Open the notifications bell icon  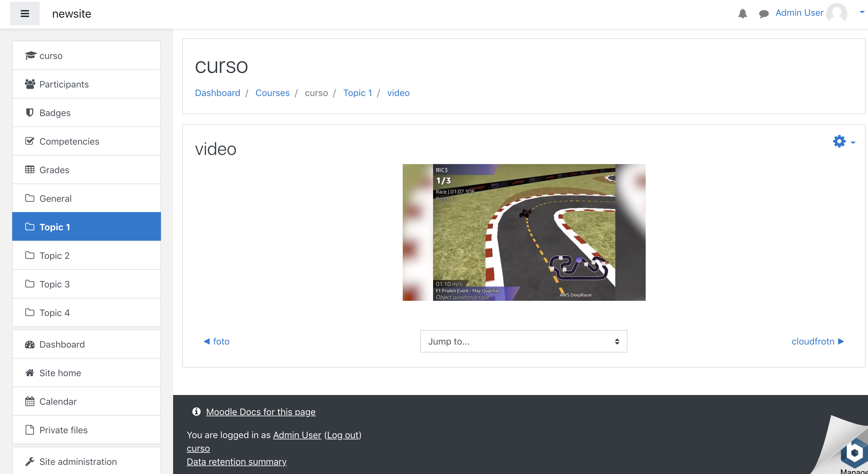[742, 13]
